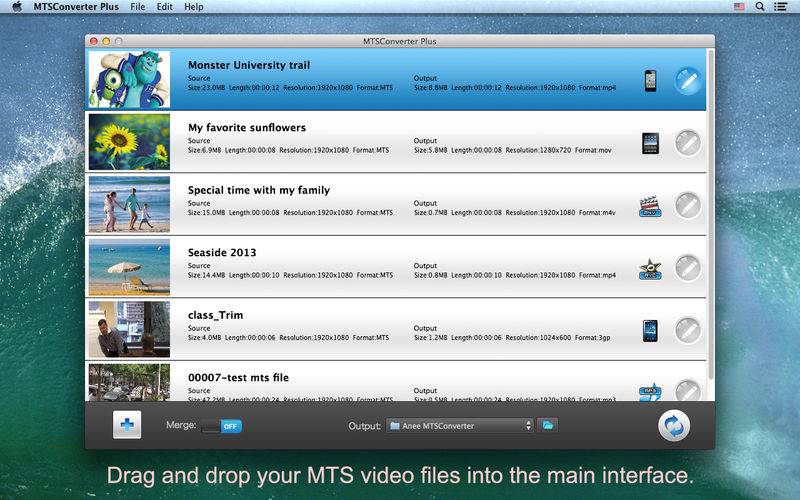Click the clapperboard preset icon for Special time with my family
This screenshot has width=800, height=500.
(650, 207)
